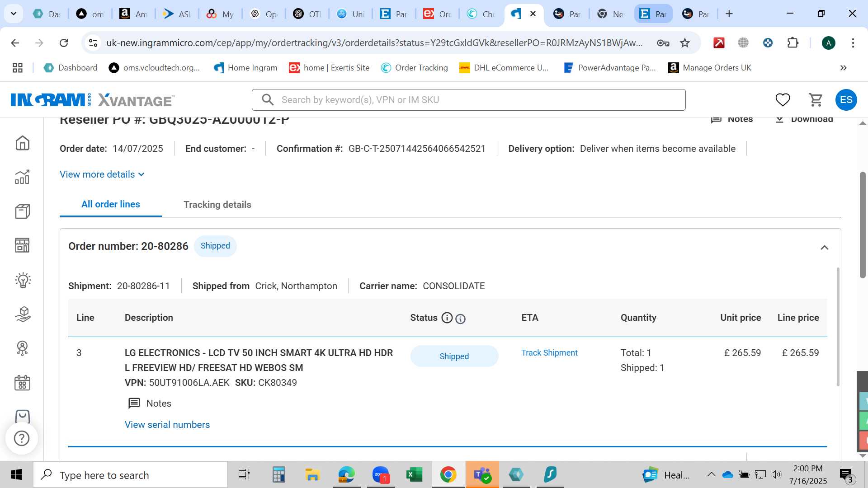868x488 pixels.
Task: Open the analytics chart icon in sidebar
Action: coord(22,177)
